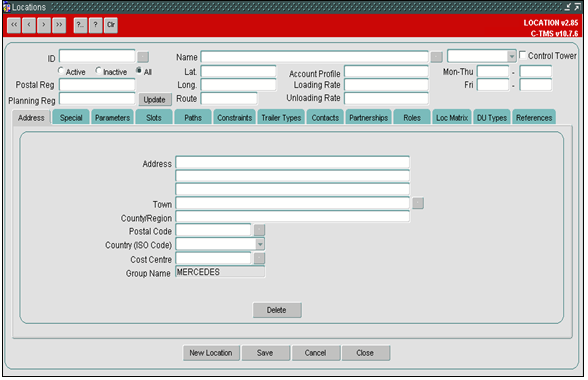The width and height of the screenshot is (588, 380).
Task: Click the Unloading Rate field
Action: pos(386,98)
